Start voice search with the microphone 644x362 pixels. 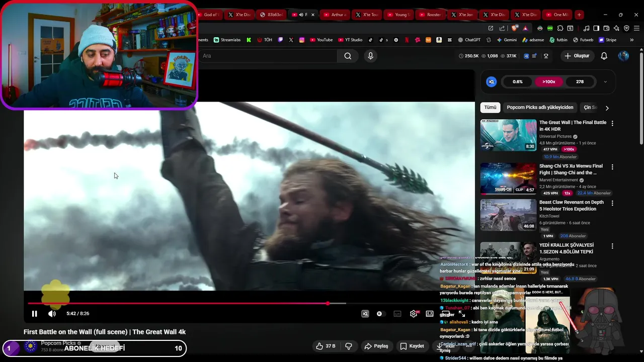[x=370, y=56]
